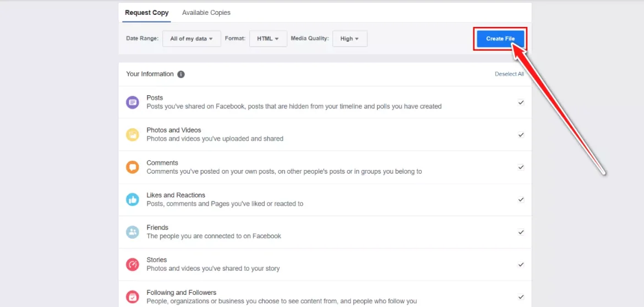
Task: Click the purple Posts icon
Action: point(132,102)
